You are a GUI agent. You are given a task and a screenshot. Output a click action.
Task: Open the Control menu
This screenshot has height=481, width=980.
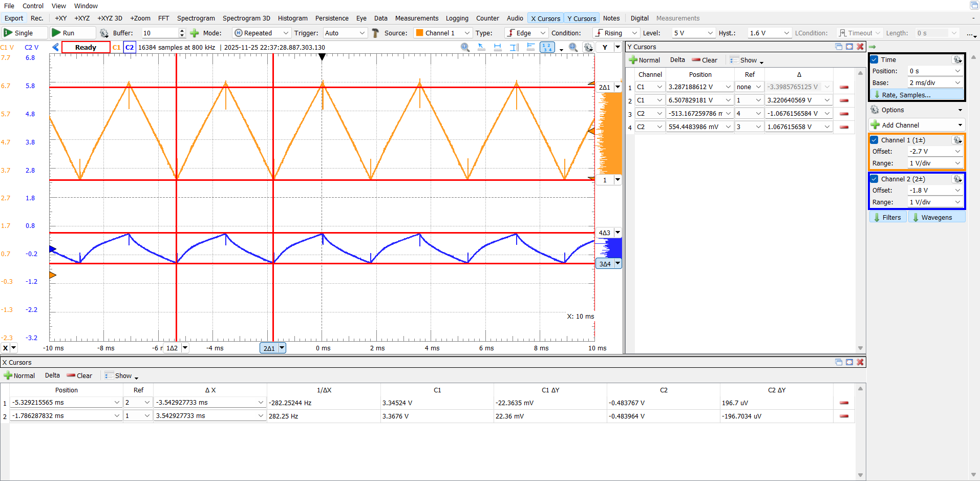point(33,6)
